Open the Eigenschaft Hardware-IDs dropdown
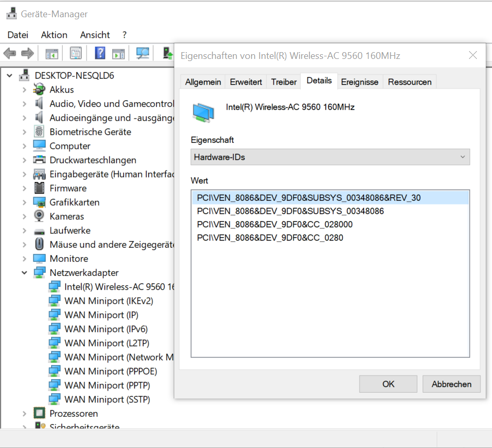This screenshot has width=492, height=448. point(330,157)
